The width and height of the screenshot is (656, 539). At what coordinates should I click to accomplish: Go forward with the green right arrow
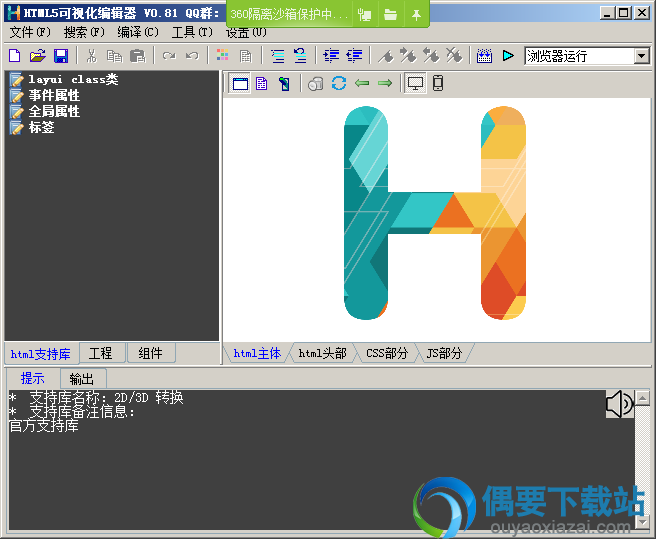[x=385, y=83]
